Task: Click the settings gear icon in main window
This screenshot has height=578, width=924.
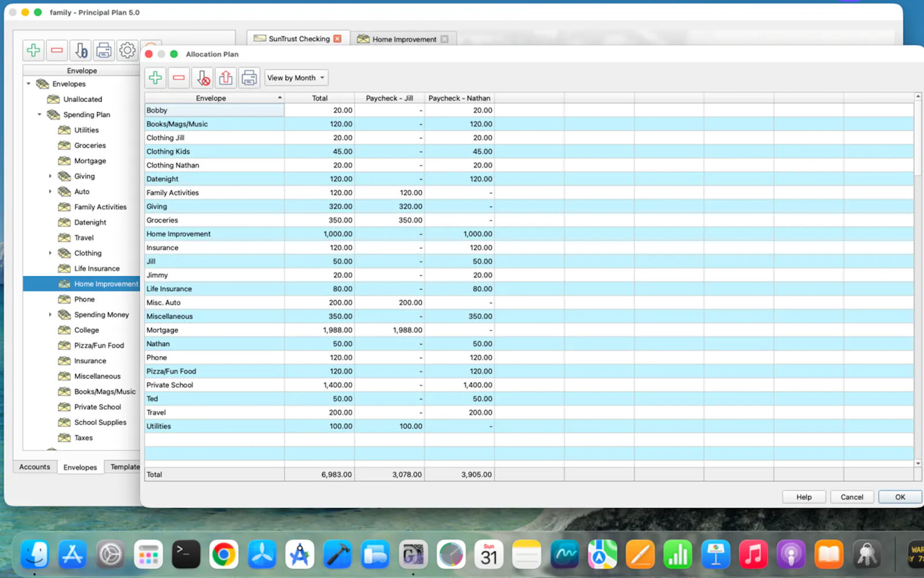Action: (127, 50)
